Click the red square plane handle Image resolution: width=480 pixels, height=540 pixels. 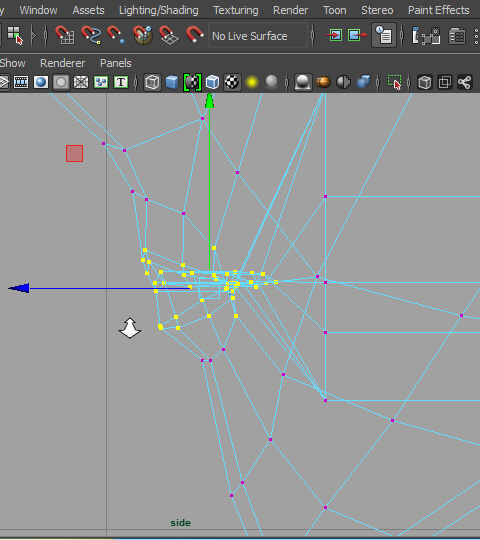[74, 153]
